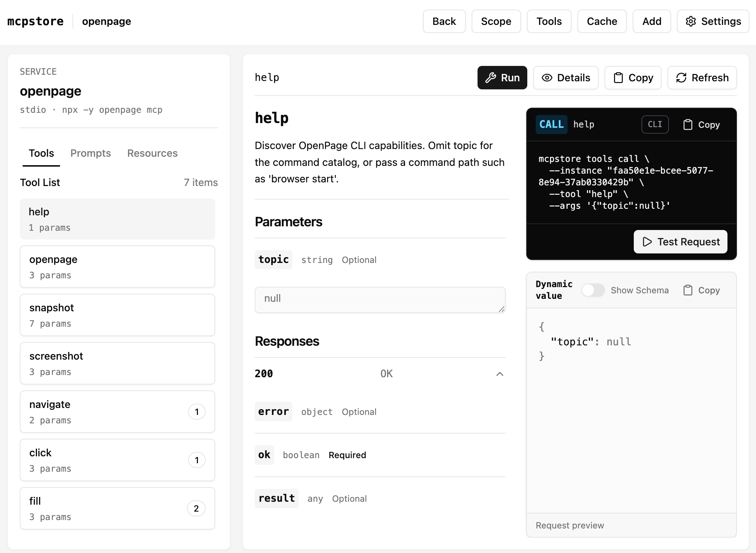Click the CLI mode badge

(x=655, y=125)
